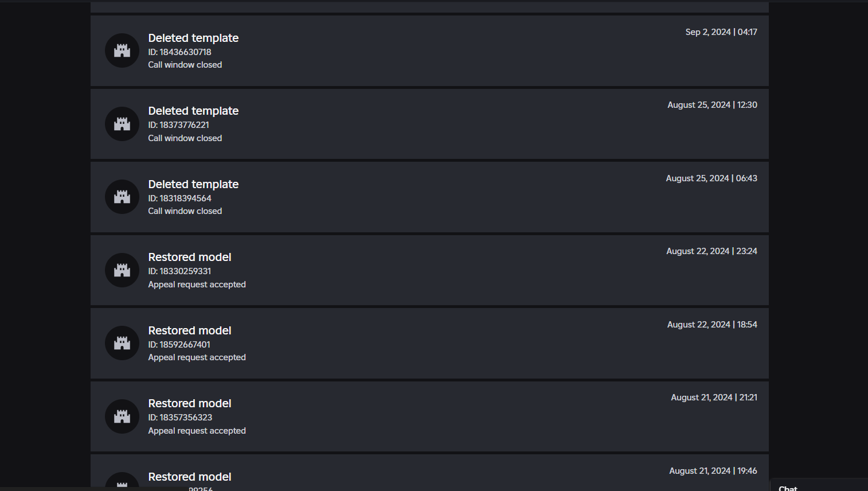The width and height of the screenshot is (868, 491).
Task: Select the castle avatar on the August 25 12:30 entry
Action: (122, 123)
